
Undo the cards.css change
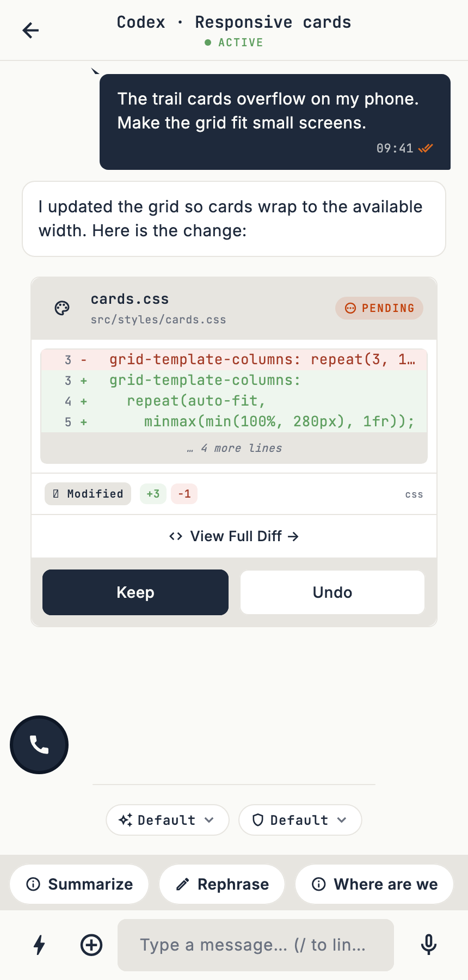(332, 592)
